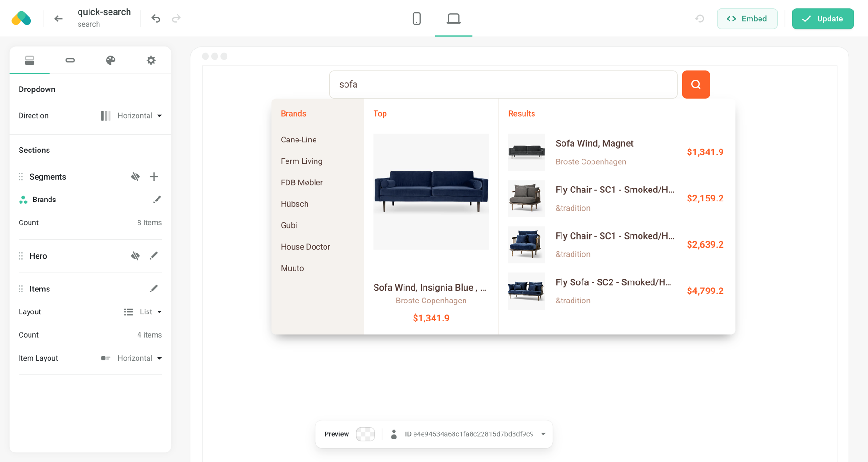
Task: Grab the Segments drag handle
Action: point(20,177)
